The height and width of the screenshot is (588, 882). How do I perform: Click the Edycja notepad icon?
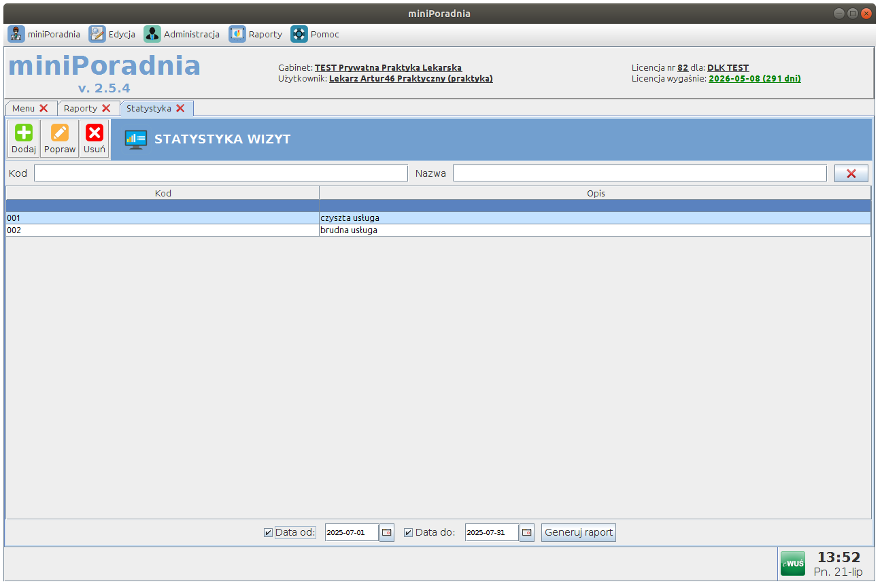tap(97, 34)
